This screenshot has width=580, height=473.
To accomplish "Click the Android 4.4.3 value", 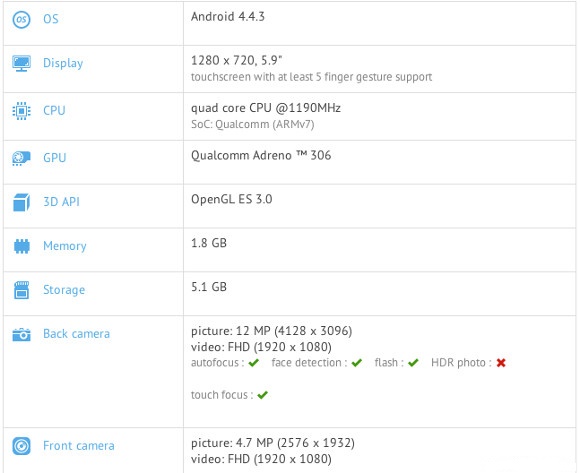I will click(228, 17).
